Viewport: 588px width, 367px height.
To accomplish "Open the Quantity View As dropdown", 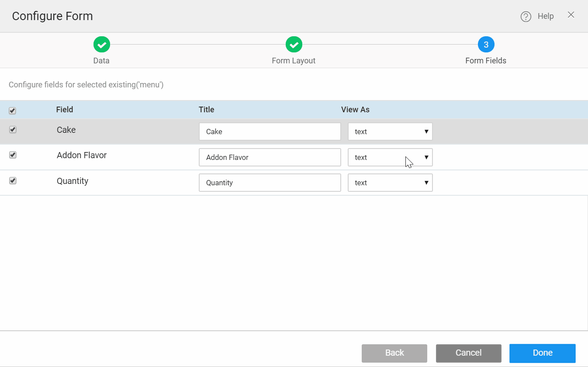I will coord(390,183).
